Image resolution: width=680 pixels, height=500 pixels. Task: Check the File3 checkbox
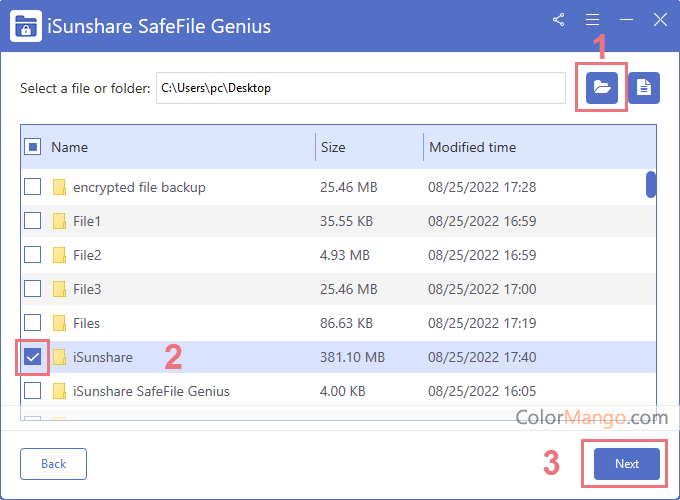33,289
